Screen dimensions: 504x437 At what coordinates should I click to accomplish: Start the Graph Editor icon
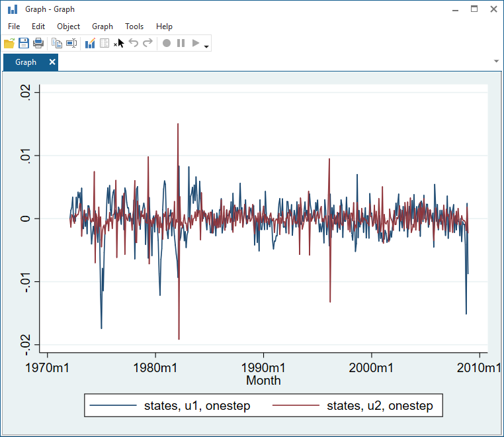(90, 43)
